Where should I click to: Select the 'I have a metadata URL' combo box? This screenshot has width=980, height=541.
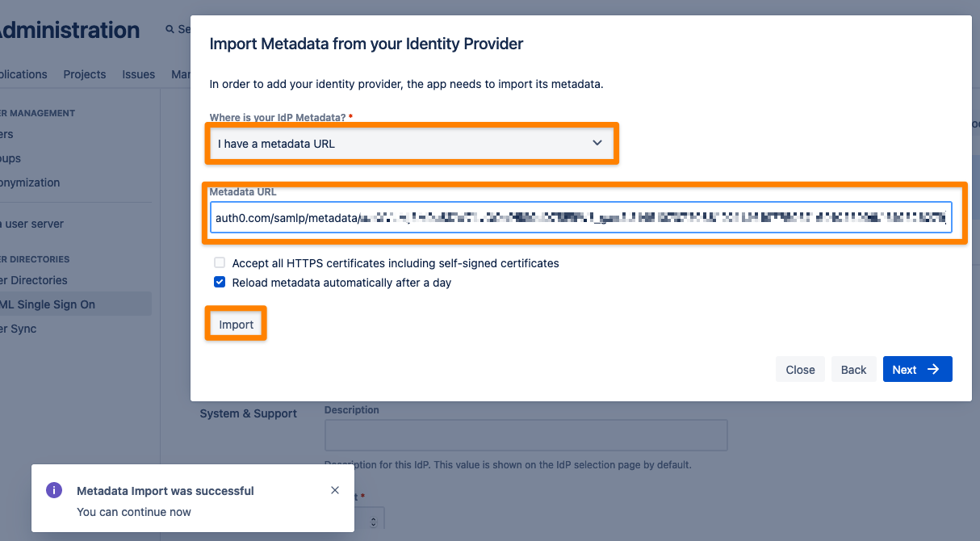[x=412, y=143]
